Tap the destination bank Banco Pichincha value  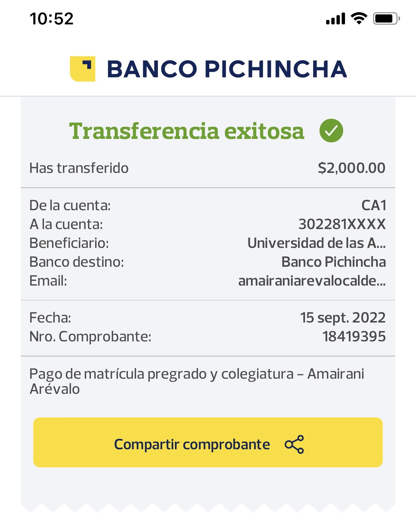334,262
